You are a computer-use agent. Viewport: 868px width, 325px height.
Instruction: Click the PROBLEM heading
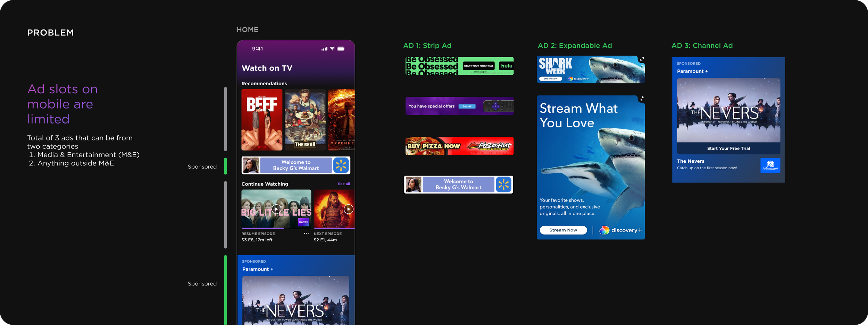[51, 33]
